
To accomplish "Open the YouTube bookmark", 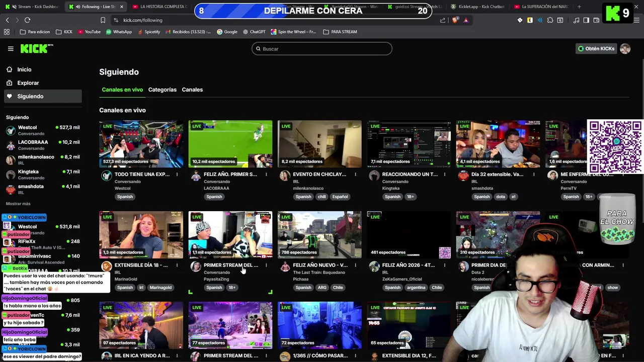I will [x=89, y=32].
